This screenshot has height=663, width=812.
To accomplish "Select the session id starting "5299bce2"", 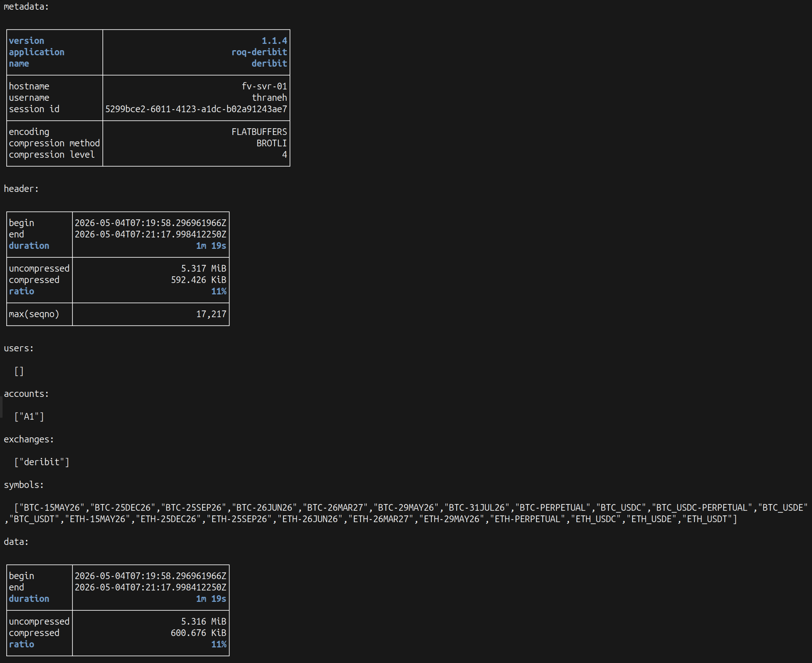I will (196, 109).
